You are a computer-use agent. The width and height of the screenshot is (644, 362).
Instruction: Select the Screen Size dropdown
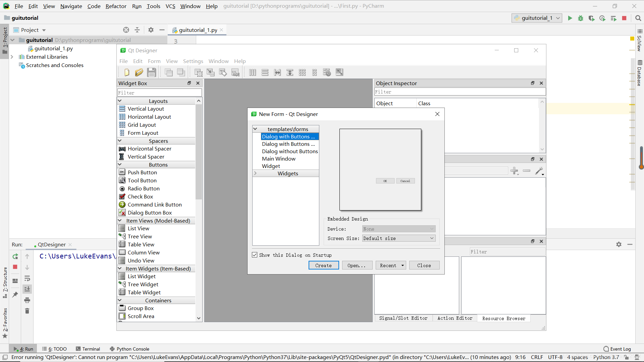point(398,238)
